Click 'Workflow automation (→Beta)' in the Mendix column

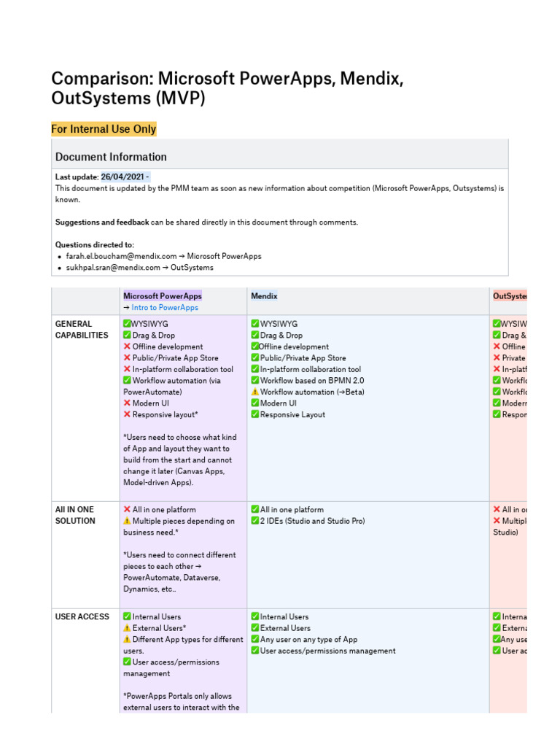pos(312,392)
